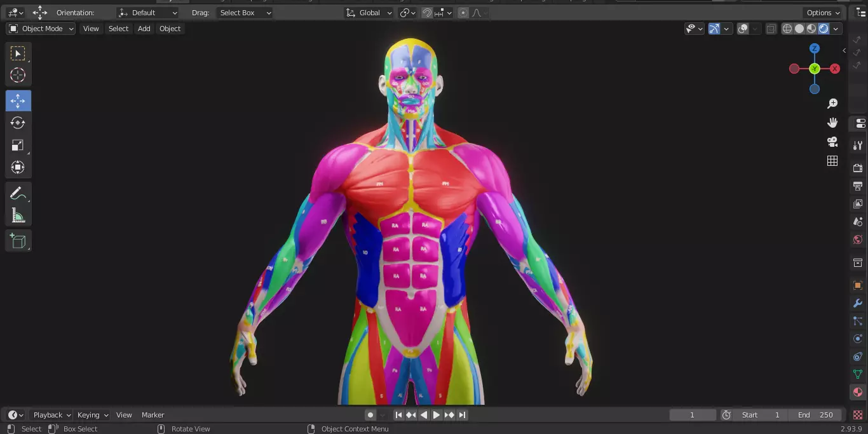Open the Object Mode dropdown

tap(41, 29)
